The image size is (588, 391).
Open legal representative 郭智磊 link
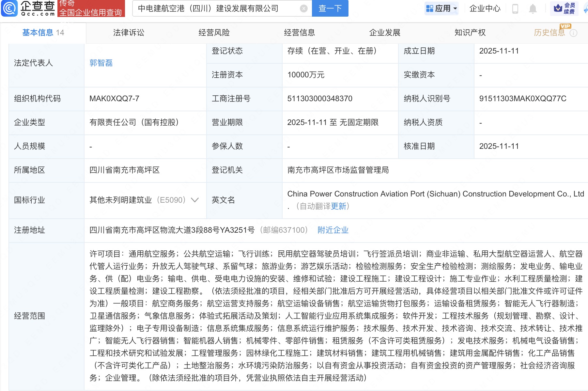click(101, 63)
